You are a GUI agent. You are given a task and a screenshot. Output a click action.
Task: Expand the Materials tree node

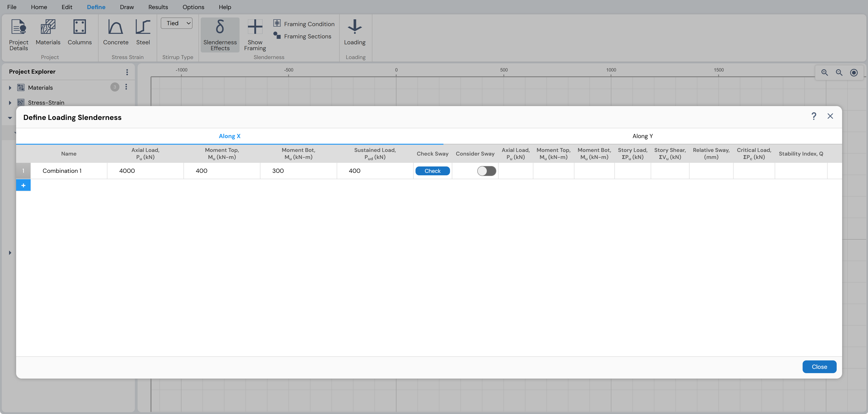tap(10, 88)
